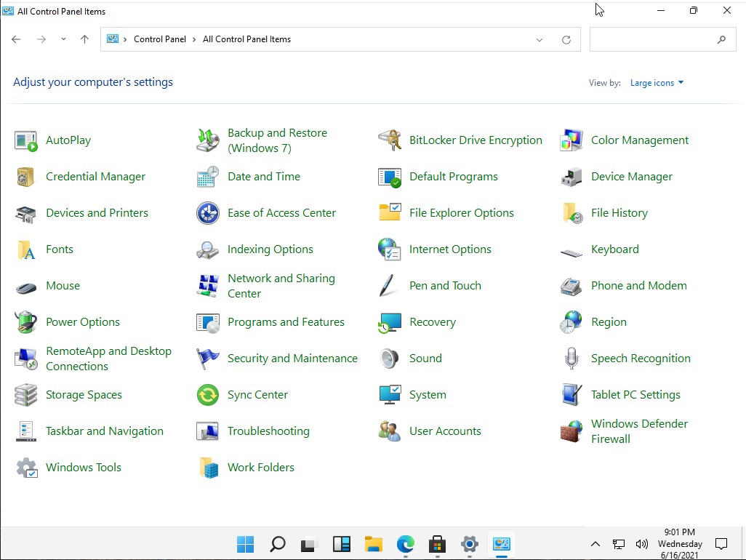Open the Ease of Access Center
This screenshot has width=746, height=560.
click(x=281, y=212)
